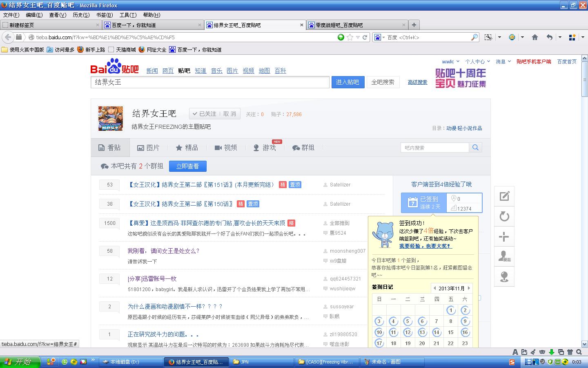The height and width of the screenshot is (368, 588).
Task: Go to the browser home page icon
Action: click(535, 37)
